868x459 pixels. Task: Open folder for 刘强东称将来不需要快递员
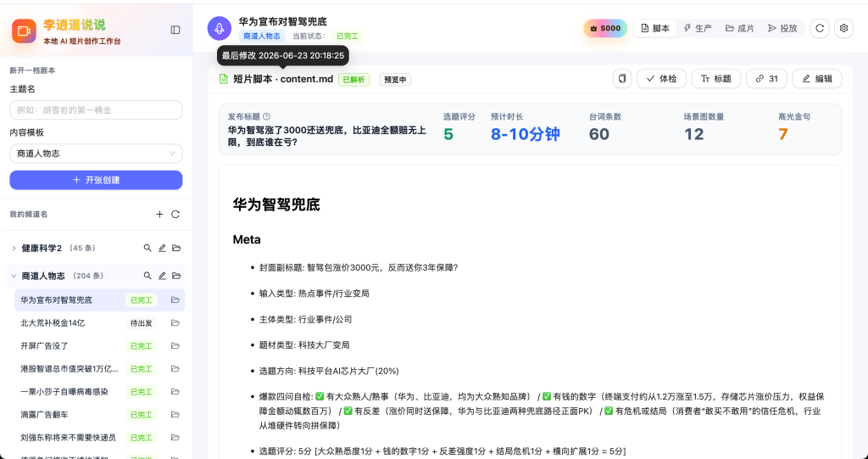175,438
